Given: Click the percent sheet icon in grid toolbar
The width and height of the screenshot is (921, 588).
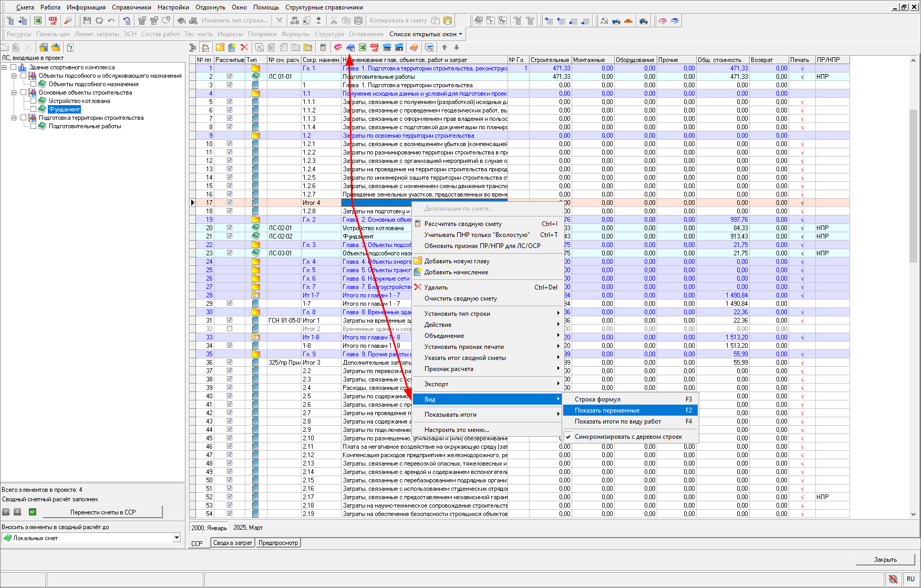Looking at the screenshot, I should [429, 47].
